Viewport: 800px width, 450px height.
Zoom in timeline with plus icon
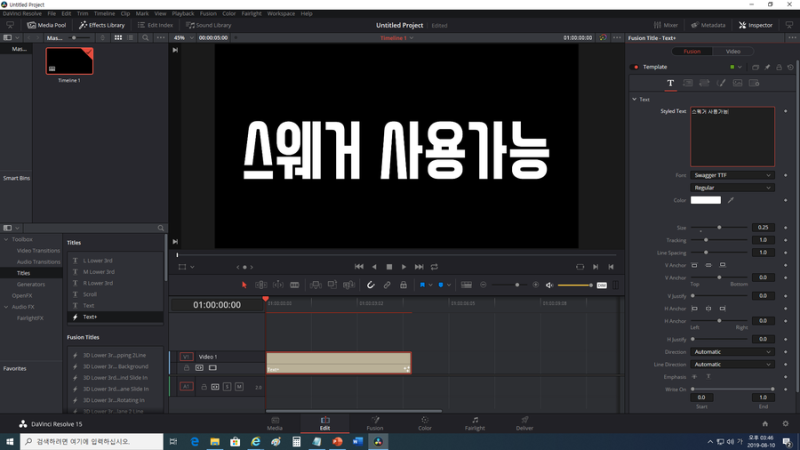pyautogui.click(x=535, y=285)
